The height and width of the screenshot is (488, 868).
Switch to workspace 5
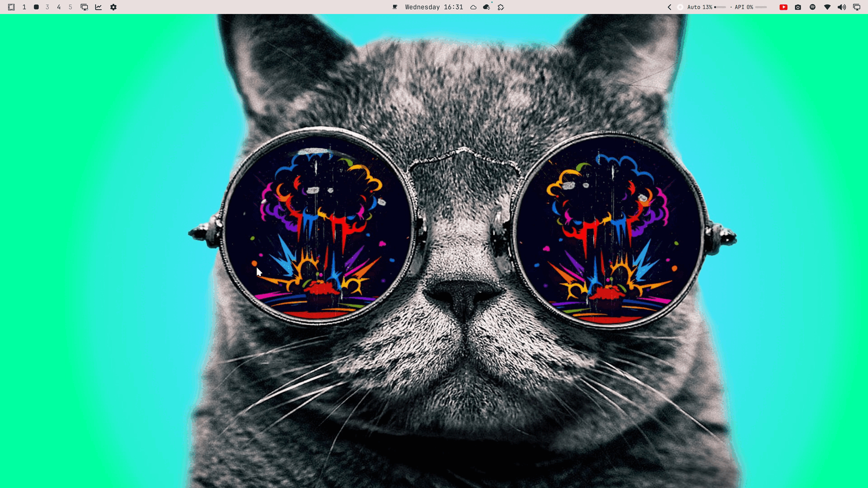pyautogui.click(x=70, y=7)
